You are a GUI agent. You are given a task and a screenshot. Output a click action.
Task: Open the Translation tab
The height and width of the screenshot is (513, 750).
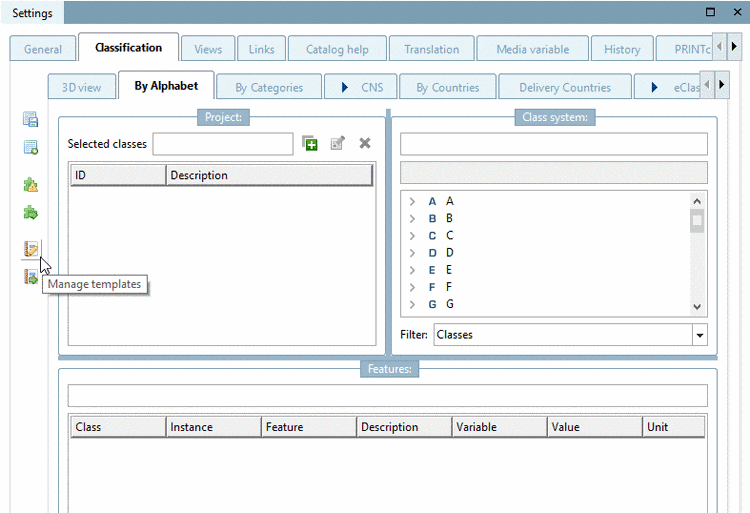[431, 49]
